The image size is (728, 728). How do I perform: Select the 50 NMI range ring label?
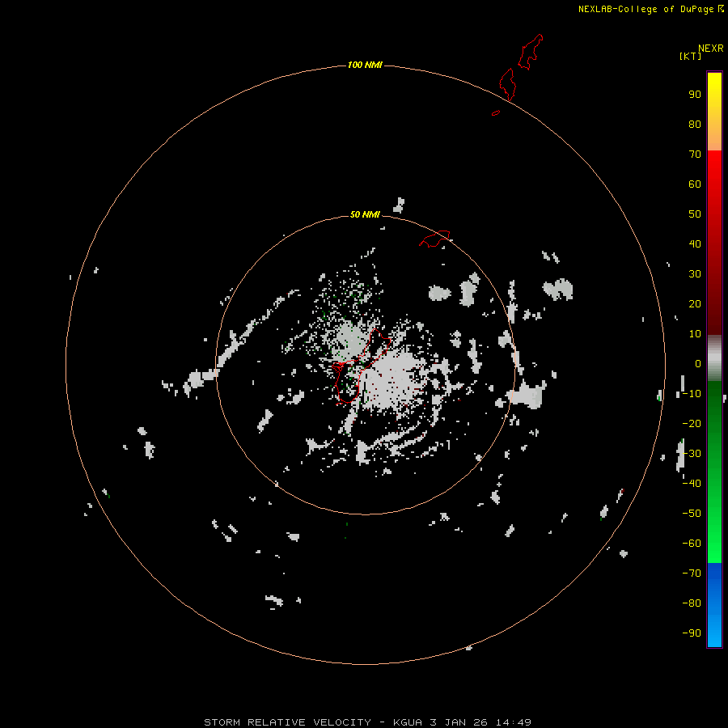pyautogui.click(x=365, y=214)
